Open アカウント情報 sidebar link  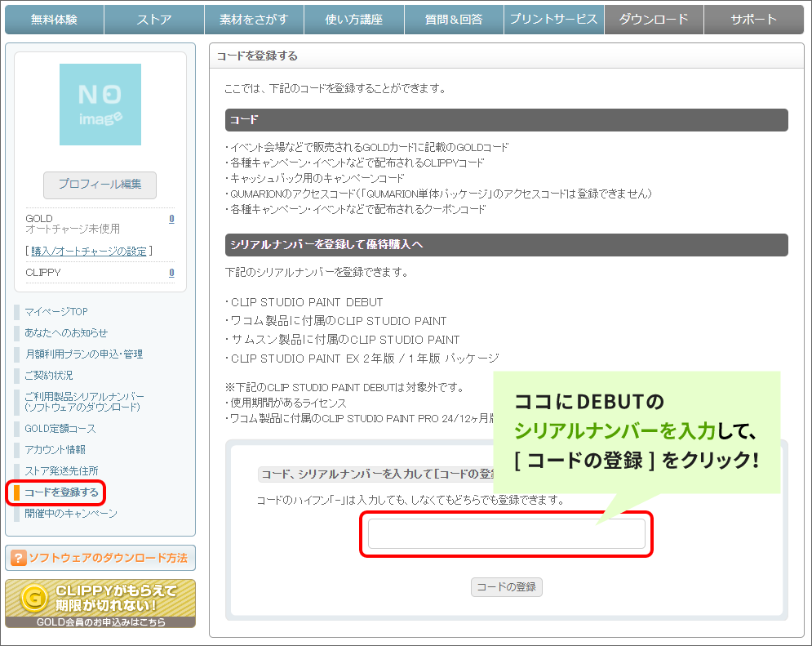55,450
